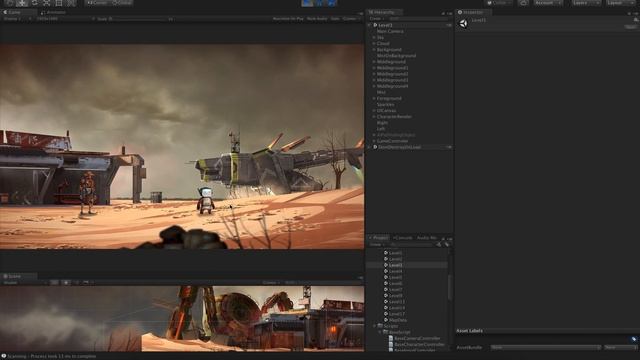Open the Collab dropdown
640x360 pixels.
(x=499, y=3)
